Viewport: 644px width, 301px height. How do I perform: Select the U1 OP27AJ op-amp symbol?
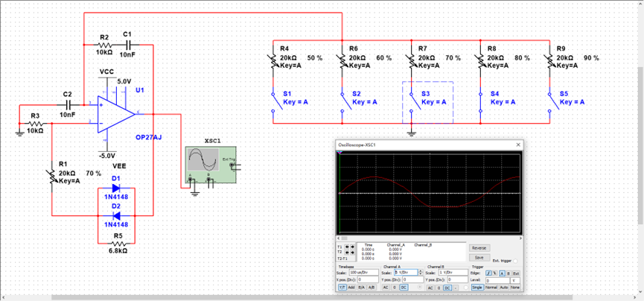(116, 115)
